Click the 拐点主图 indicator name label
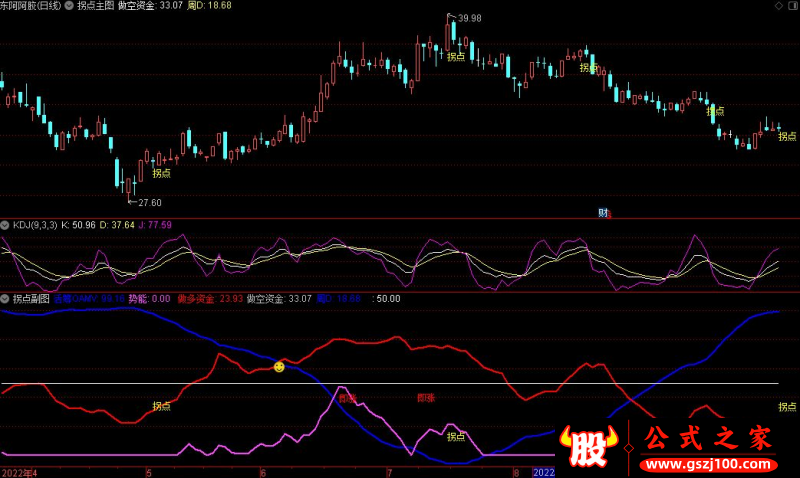 point(94,6)
